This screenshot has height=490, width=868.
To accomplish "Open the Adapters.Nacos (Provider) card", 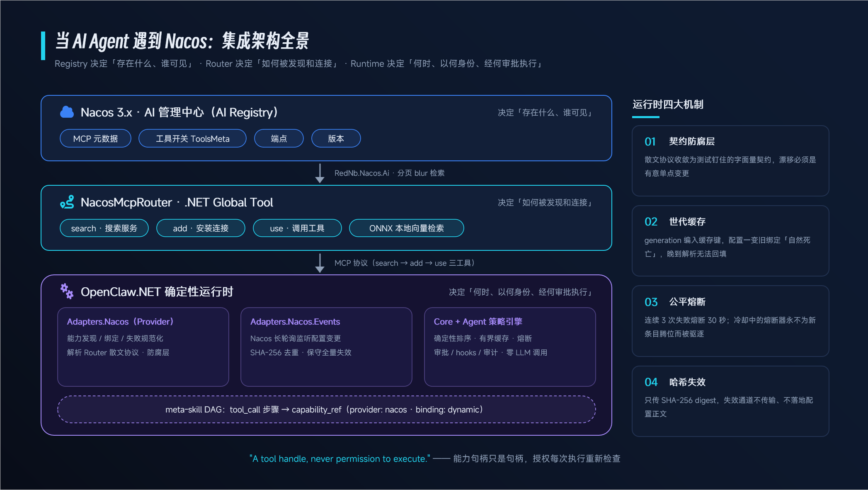I will 143,347.
